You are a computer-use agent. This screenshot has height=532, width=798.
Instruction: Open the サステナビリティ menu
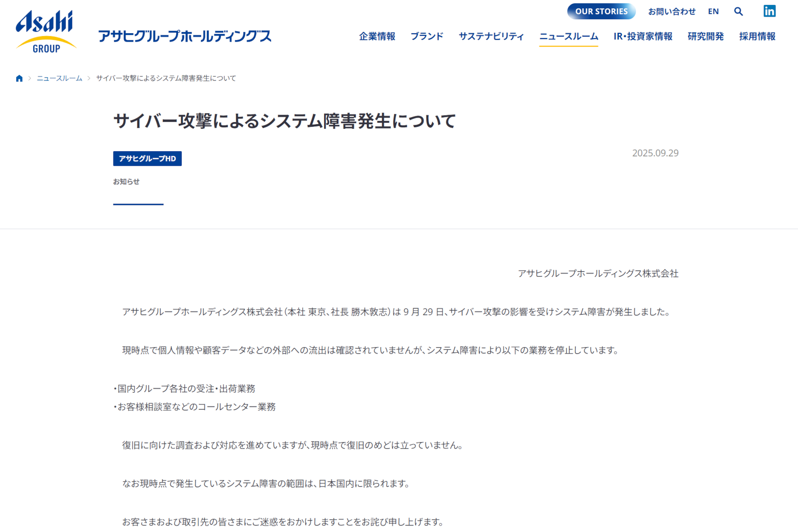[x=491, y=37]
